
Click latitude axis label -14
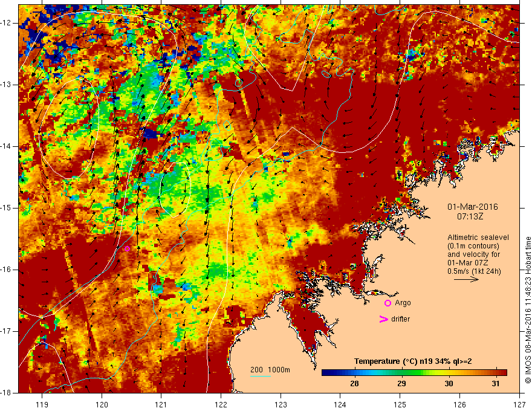6,146
